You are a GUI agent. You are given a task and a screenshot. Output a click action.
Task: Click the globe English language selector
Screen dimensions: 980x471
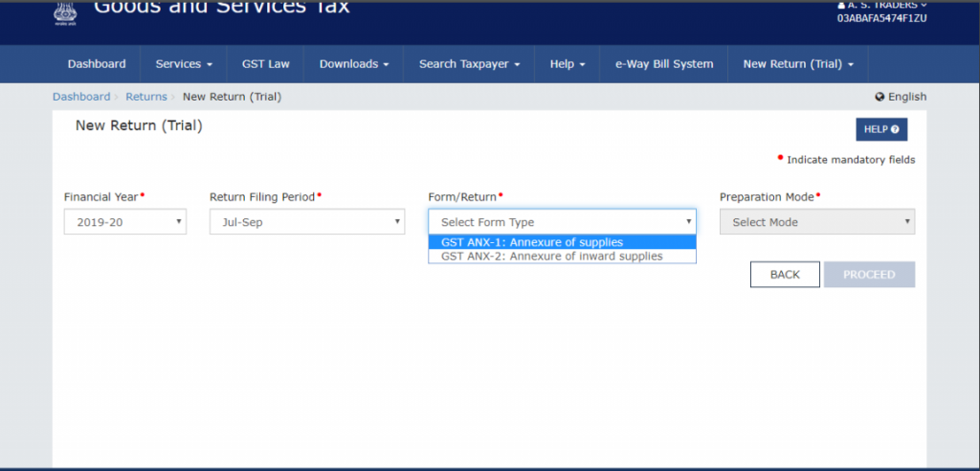point(901,97)
